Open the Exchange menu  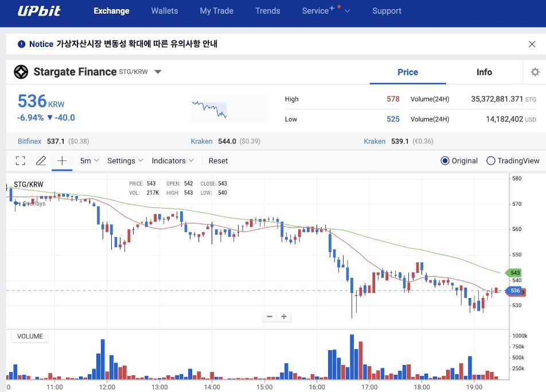tap(111, 11)
